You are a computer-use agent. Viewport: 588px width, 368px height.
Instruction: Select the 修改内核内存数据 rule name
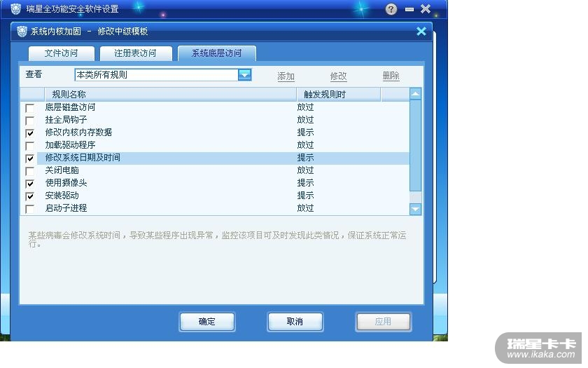[78, 132]
